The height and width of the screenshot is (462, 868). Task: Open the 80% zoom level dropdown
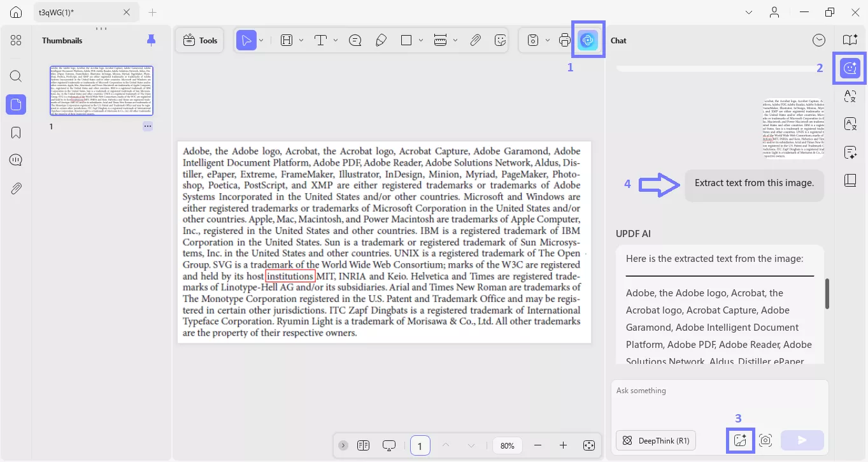click(x=507, y=445)
